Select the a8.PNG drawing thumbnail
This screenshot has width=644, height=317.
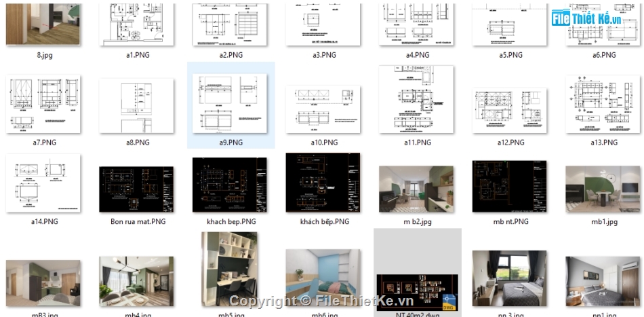point(136,106)
